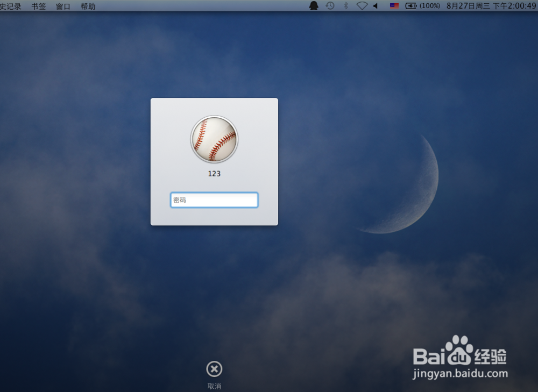Click the password input field
This screenshot has height=392, width=538.
click(214, 200)
